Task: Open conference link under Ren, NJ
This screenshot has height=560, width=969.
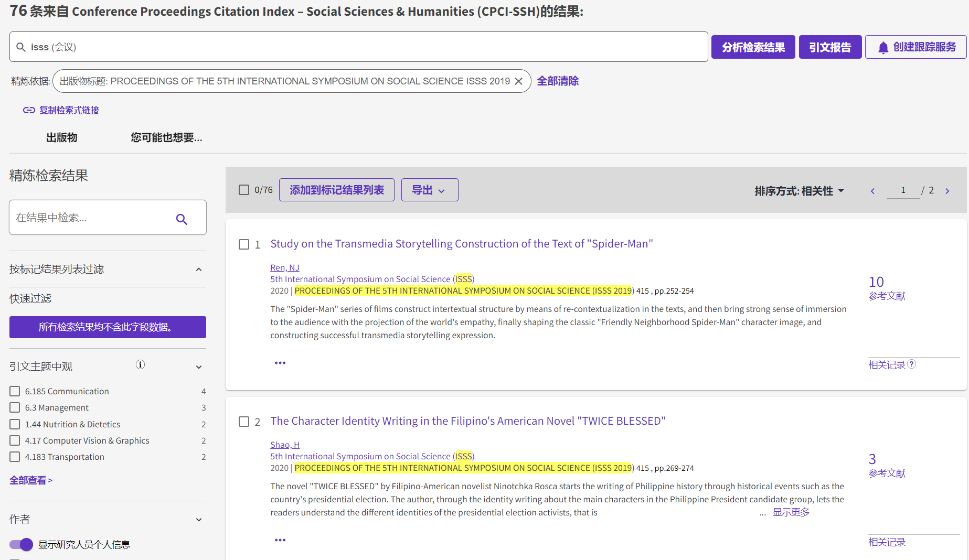Action: (x=372, y=279)
